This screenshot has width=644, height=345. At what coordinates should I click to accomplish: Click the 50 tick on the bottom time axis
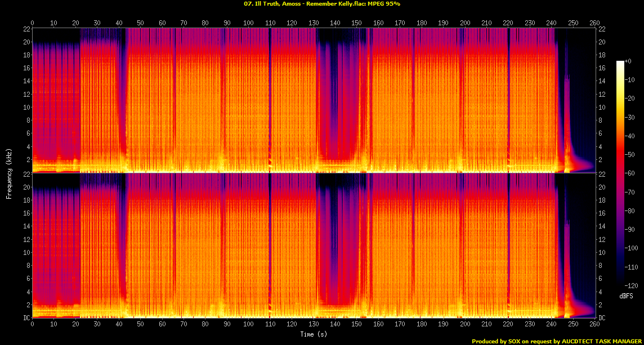(140, 325)
